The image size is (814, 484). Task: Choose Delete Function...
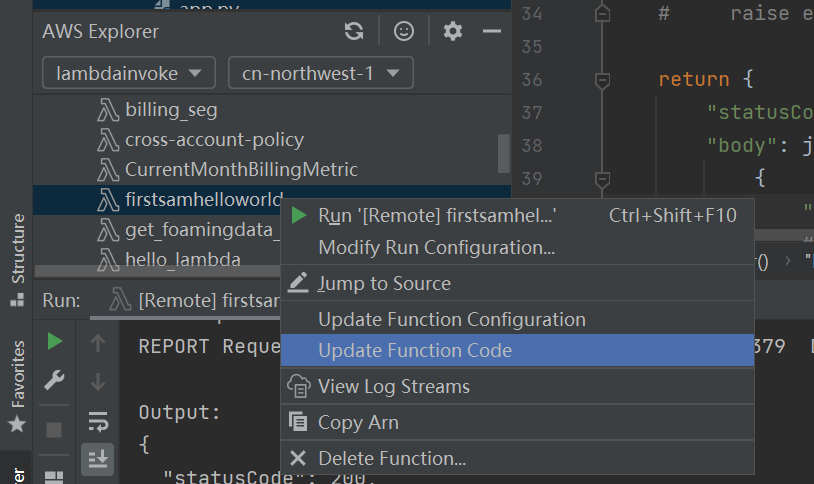click(x=517, y=458)
